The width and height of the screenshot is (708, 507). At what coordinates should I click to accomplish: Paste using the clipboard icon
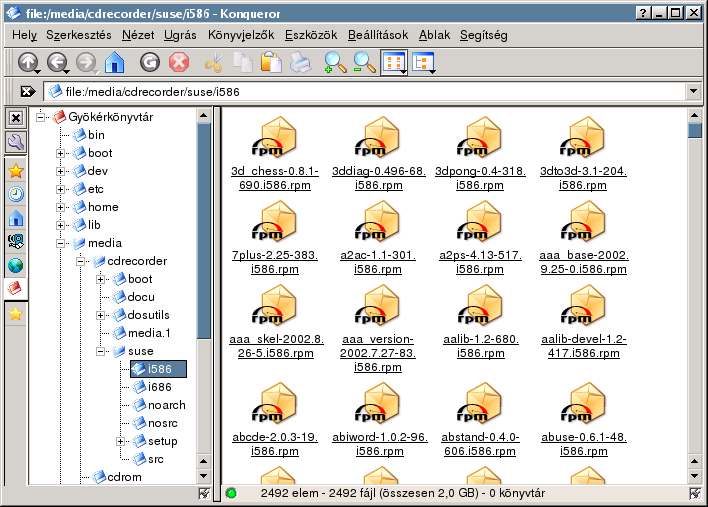pyautogui.click(x=271, y=62)
